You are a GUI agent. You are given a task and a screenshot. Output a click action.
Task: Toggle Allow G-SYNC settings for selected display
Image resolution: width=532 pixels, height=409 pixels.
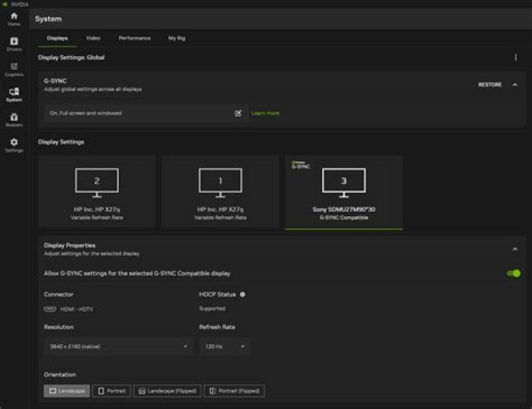tap(514, 273)
